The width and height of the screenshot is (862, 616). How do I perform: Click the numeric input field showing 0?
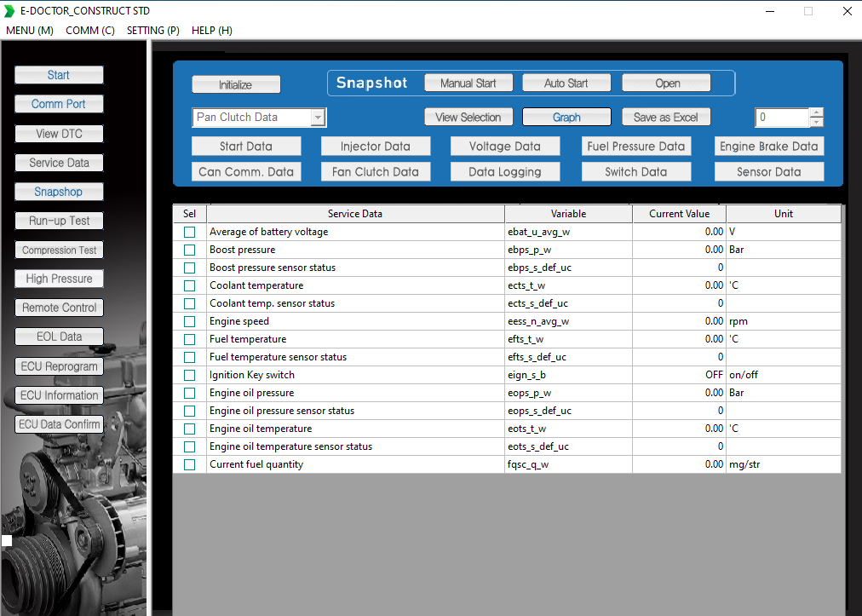[x=782, y=117]
